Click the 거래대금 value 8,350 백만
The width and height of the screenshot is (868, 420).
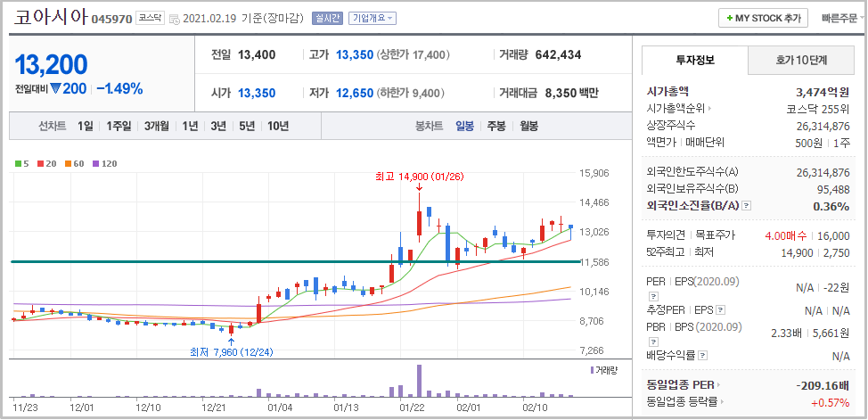pyautogui.click(x=571, y=93)
